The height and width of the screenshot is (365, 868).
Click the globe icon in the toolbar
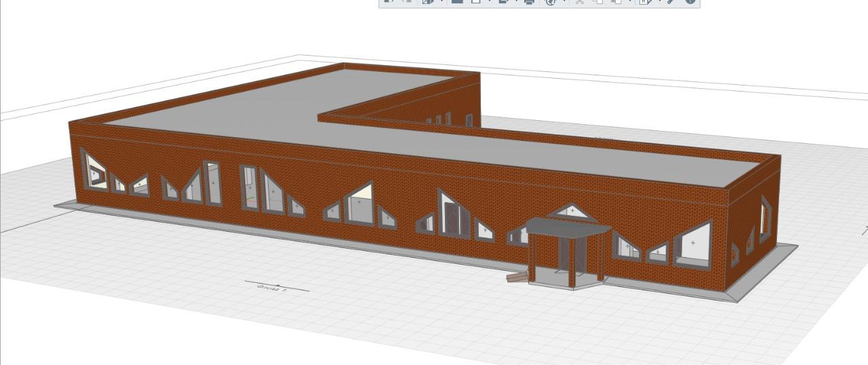click(551, 2)
